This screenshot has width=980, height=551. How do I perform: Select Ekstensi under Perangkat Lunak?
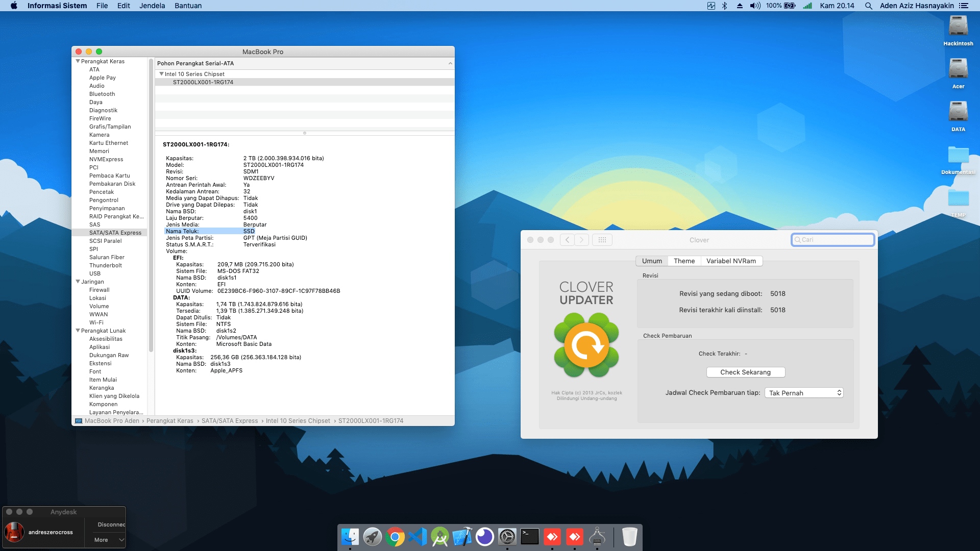click(100, 363)
